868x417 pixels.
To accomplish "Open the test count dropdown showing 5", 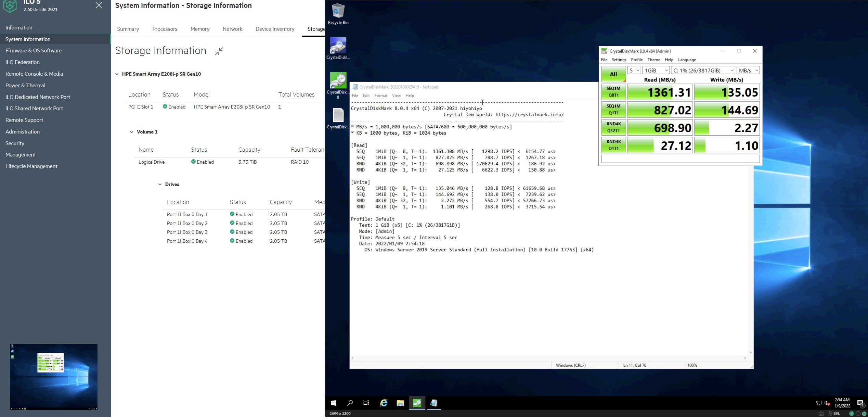I will pos(634,70).
